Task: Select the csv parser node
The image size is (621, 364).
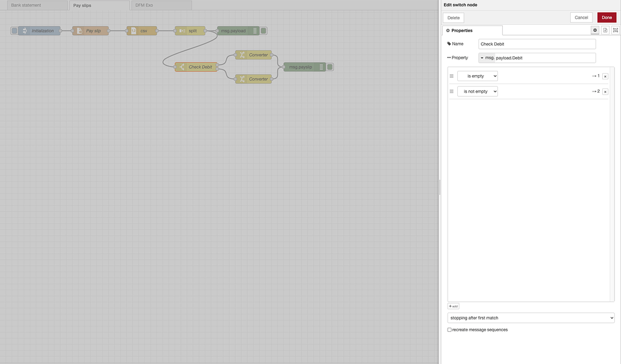Action: 142,30
